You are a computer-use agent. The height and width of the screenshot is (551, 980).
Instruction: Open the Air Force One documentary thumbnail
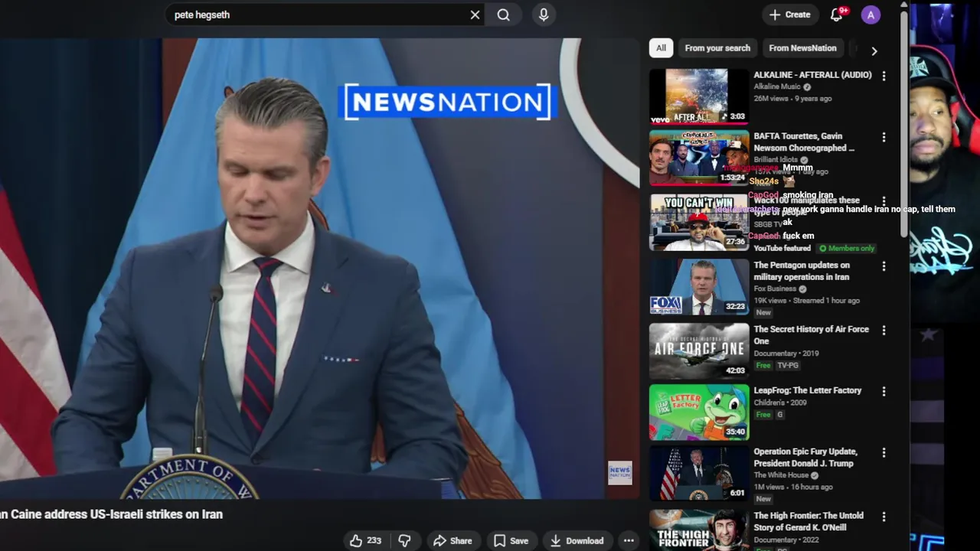tap(699, 350)
